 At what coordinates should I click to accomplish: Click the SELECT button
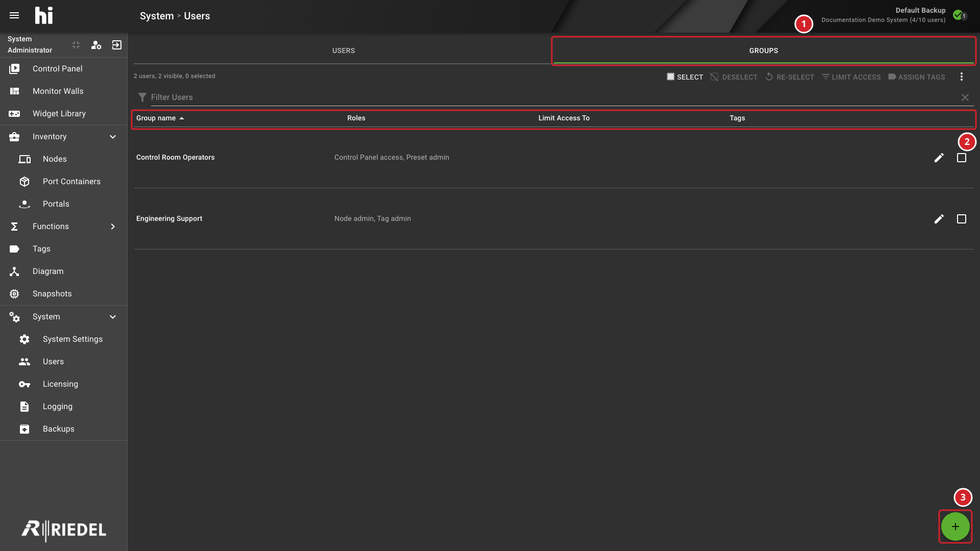[x=684, y=77]
